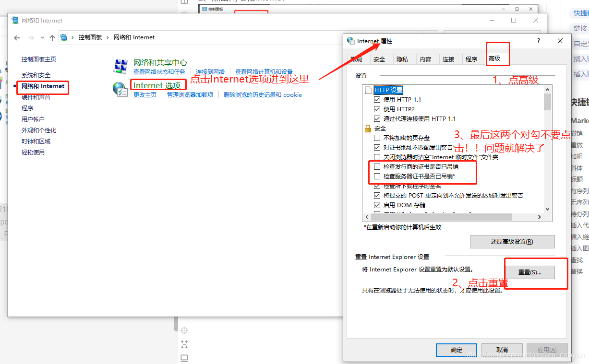
Task: Open 连接到网络 link
Action: pos(210,72)
